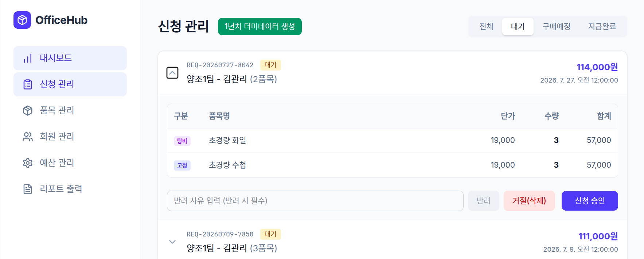Focus the 반려 사유 입력 text field
Image resolution: width=644 pixels, height=259 pixels.
point(315,201)
